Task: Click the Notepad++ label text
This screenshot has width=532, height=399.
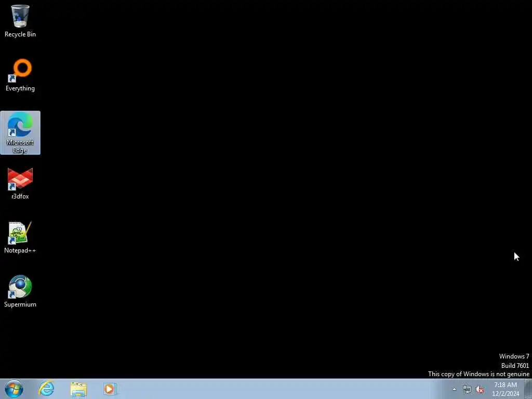Action: click(x=20, y=250)
